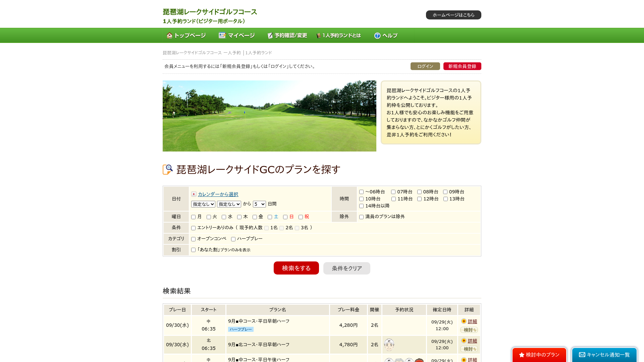Tick the 土 Saturday checkbox
The width and height of the screenshot is (644, 362).
pyautogui.click(x=270, y=217)
